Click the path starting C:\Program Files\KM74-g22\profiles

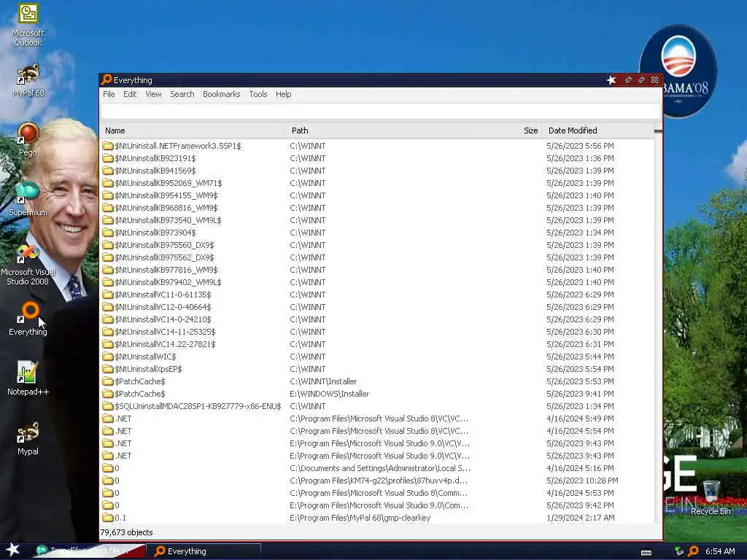point(379,480)
